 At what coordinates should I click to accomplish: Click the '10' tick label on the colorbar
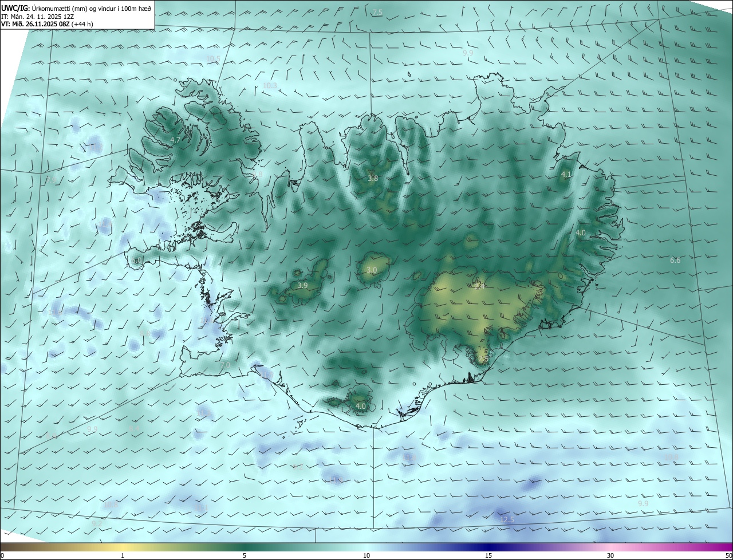coord(366,555)
